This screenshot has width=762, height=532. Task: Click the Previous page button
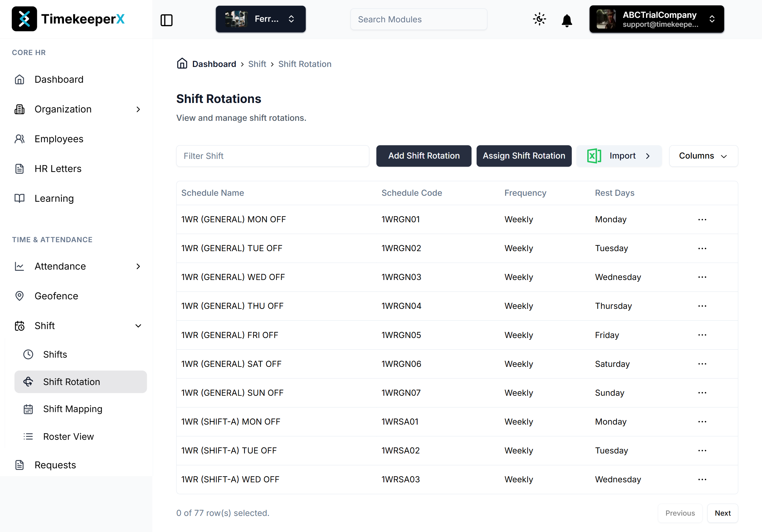pos(680,513)
